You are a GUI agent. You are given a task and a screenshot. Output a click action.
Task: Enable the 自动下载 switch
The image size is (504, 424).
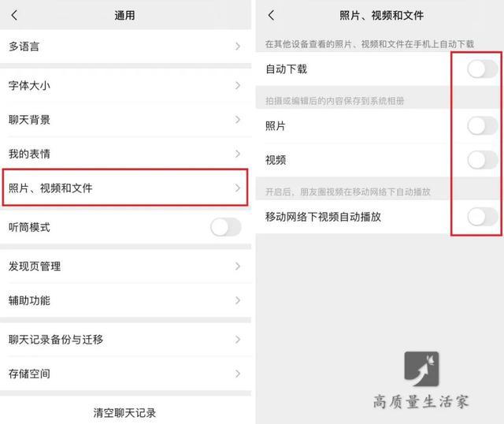(x=483, y=69)
